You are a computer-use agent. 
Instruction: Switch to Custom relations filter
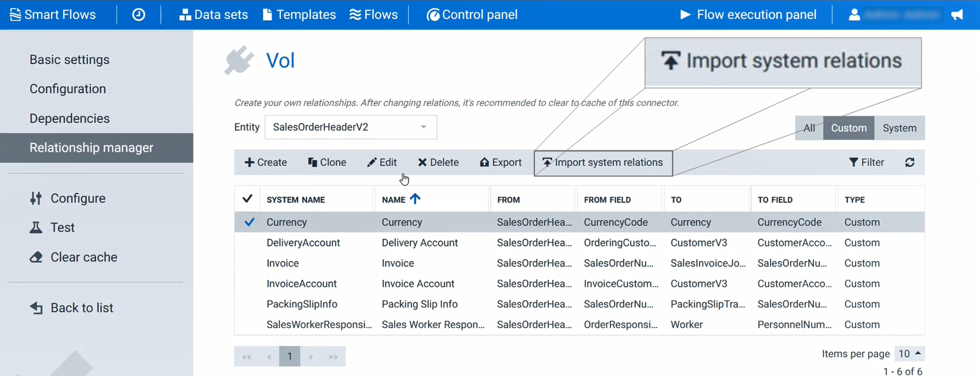(849, 128)
